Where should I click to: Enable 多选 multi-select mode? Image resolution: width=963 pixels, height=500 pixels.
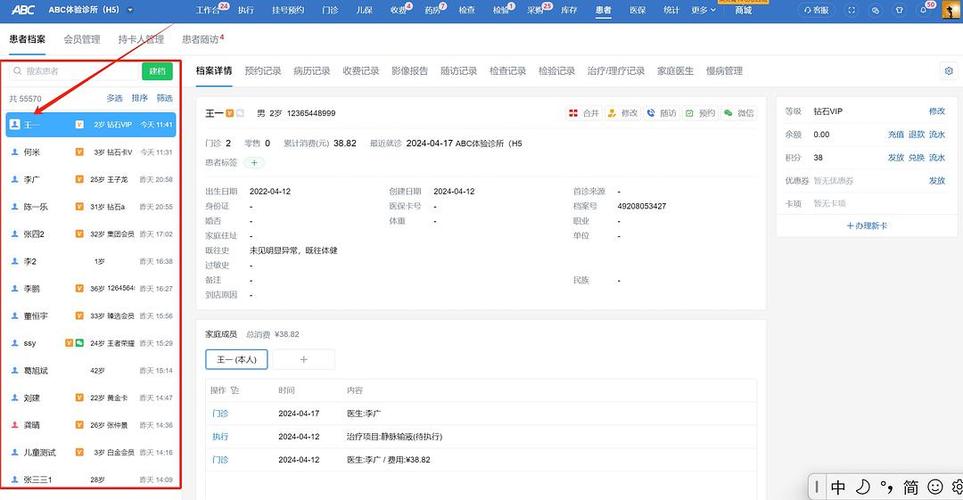click(115, 98)
